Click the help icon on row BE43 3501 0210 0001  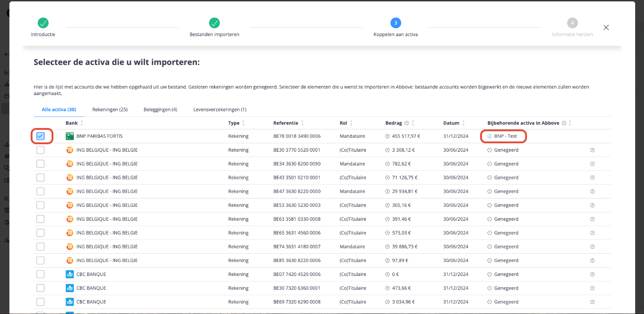[592, 178]
